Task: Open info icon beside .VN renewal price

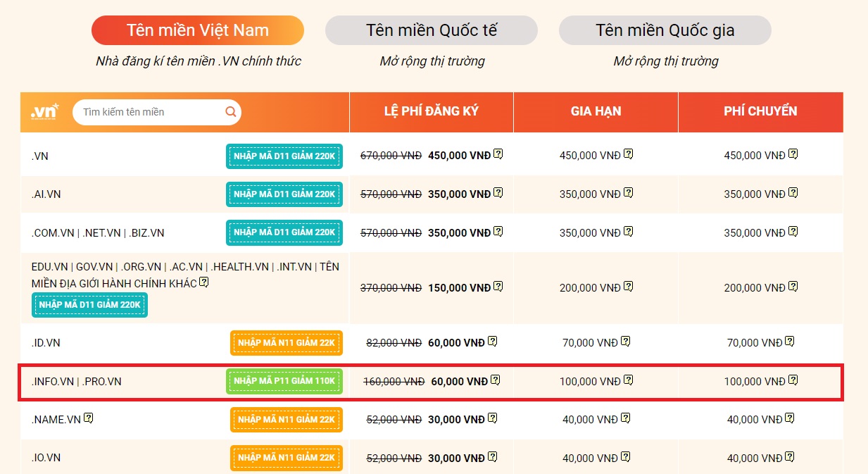Action: [x=629, y=154]
